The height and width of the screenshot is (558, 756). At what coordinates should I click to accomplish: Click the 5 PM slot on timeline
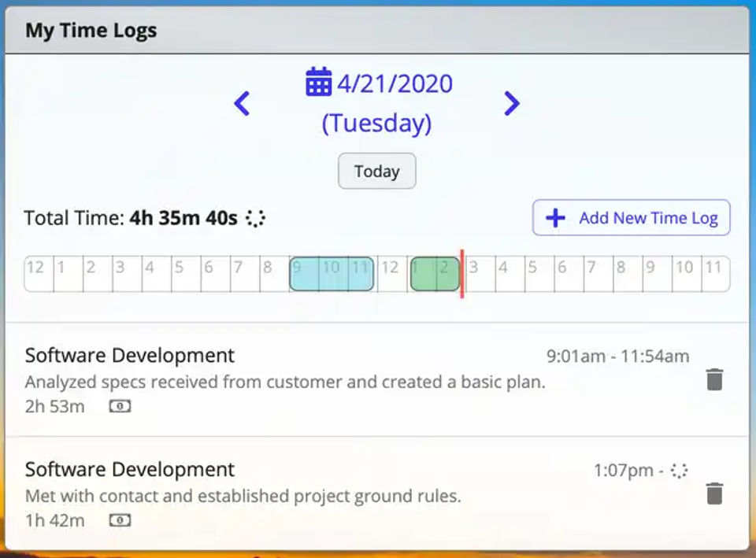[x=539, y=274]
